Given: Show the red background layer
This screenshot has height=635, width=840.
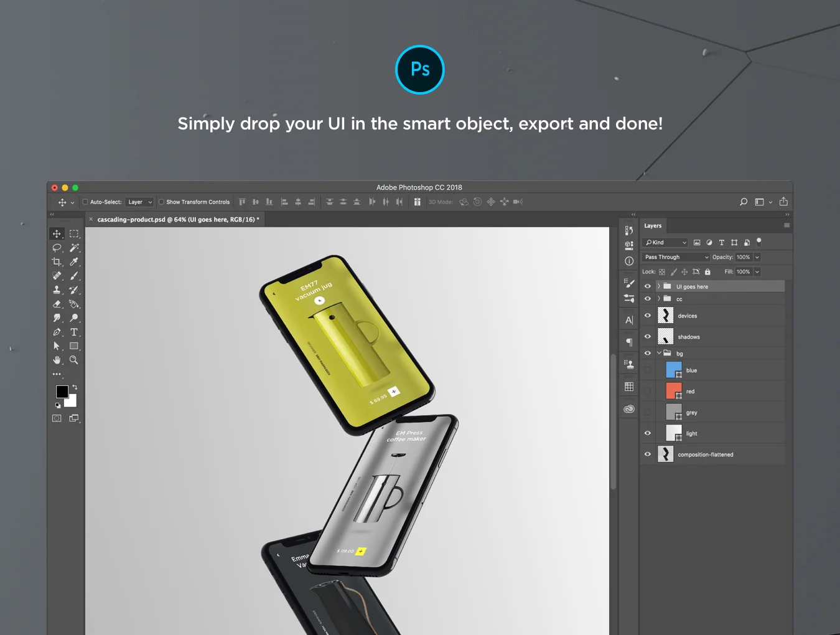Looking at the screenshot, I should [647, 392].
